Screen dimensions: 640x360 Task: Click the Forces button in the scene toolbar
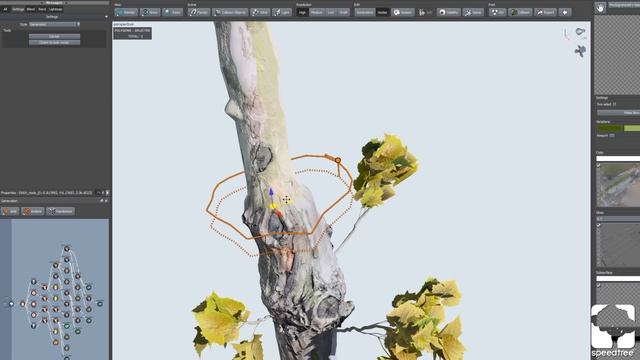pyautogui.click(x=198, y=12)
